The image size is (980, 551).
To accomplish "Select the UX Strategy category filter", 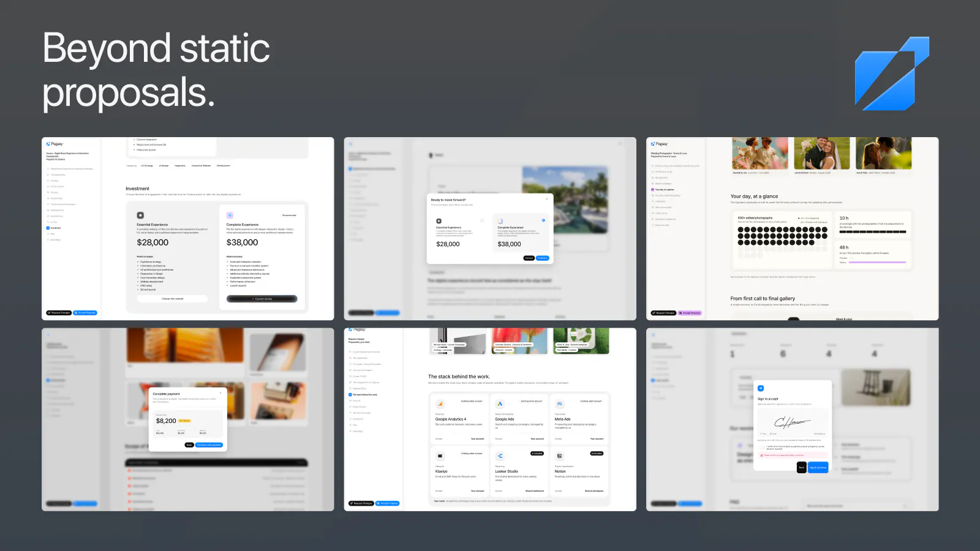I will [x=147, y=165].
